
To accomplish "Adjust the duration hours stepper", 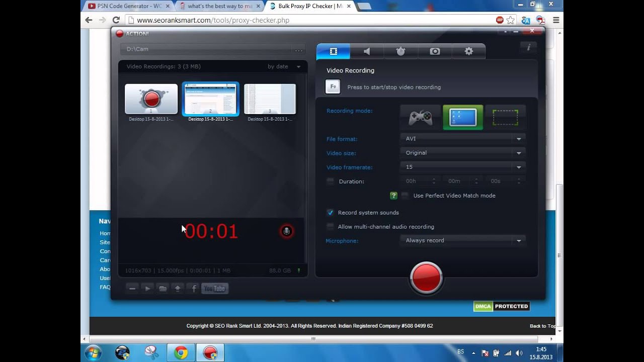I will click(434, 181).
